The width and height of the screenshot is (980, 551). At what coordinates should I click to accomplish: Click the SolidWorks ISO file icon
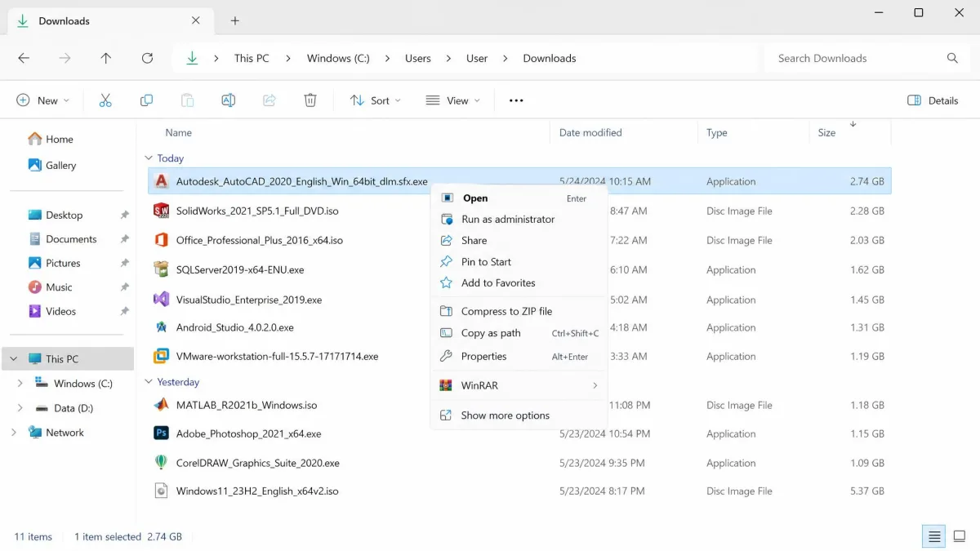(x=162, y=211)
